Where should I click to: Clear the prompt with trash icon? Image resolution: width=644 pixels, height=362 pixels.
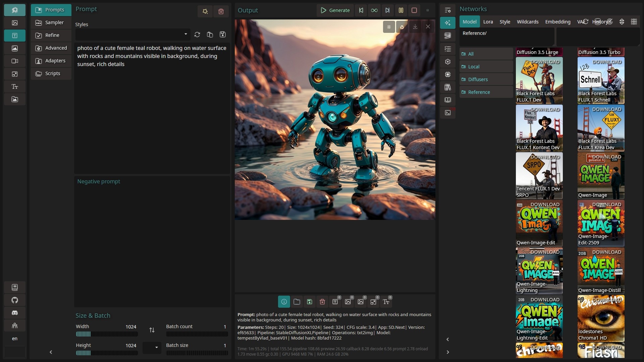(x=221, y=11)
